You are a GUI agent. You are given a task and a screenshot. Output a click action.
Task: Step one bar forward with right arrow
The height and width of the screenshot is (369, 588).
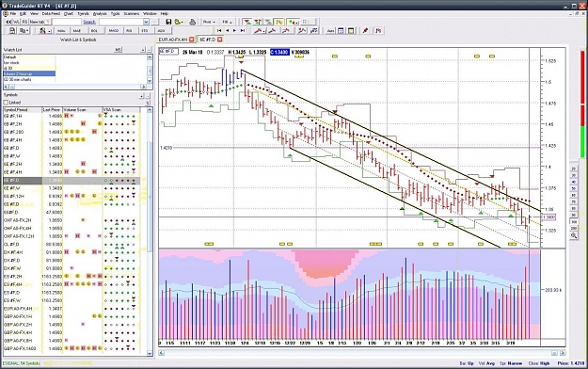(x=235, y=31)
